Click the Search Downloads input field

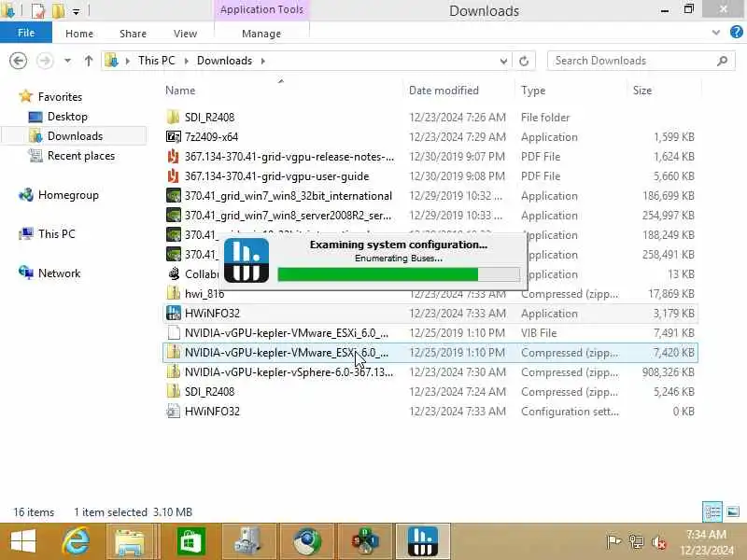point(641,61)
